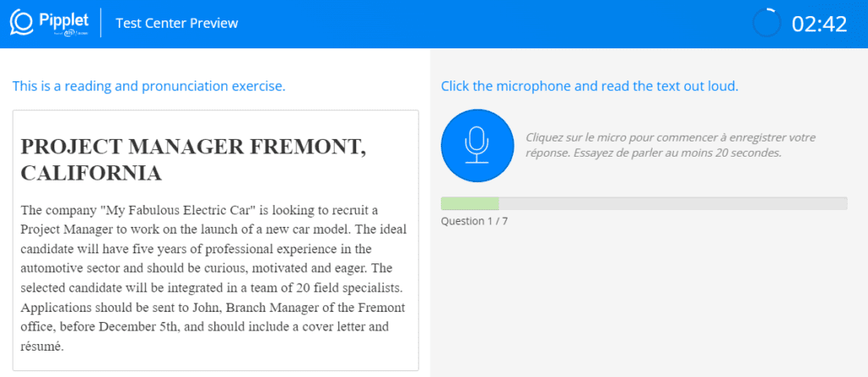Click the PROJECT MANAGER FREMONT, CALIFORNIA heading

click(x=193, y=160)
